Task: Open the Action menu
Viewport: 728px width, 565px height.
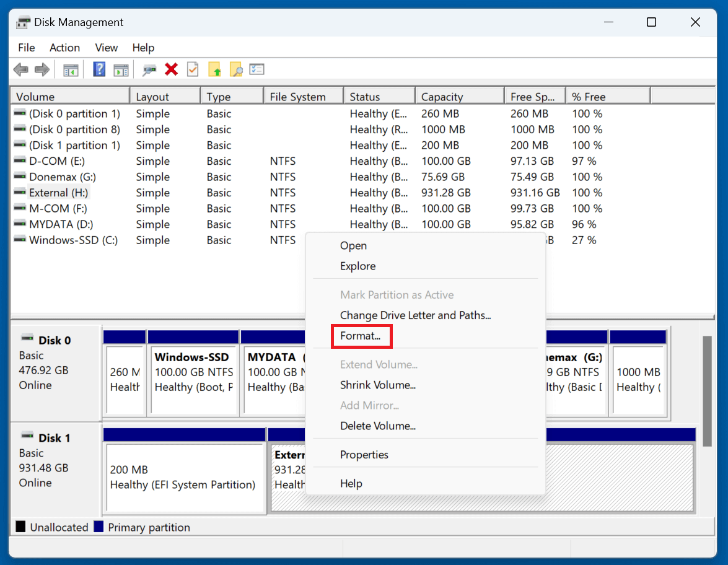Action: coord(64,48)
